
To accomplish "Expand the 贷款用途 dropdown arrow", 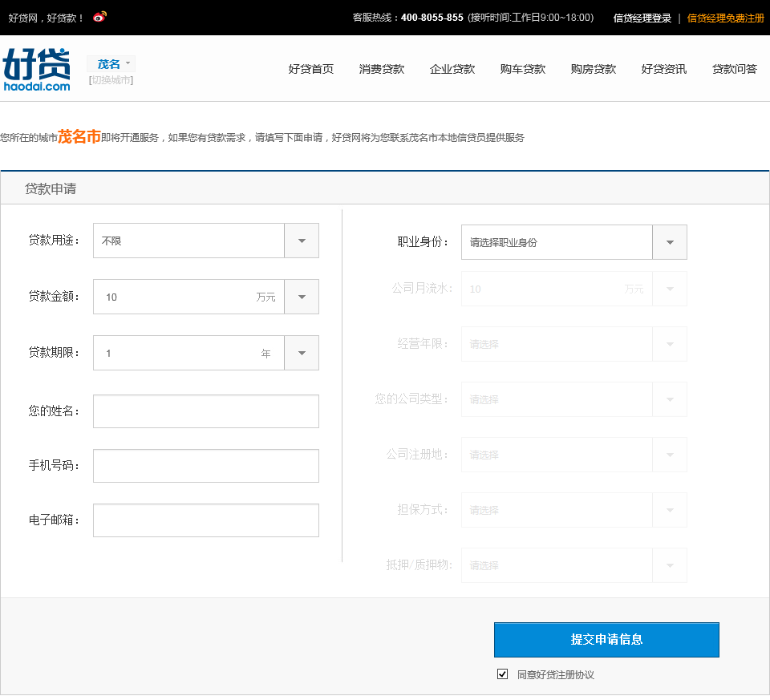I will 302,241.
